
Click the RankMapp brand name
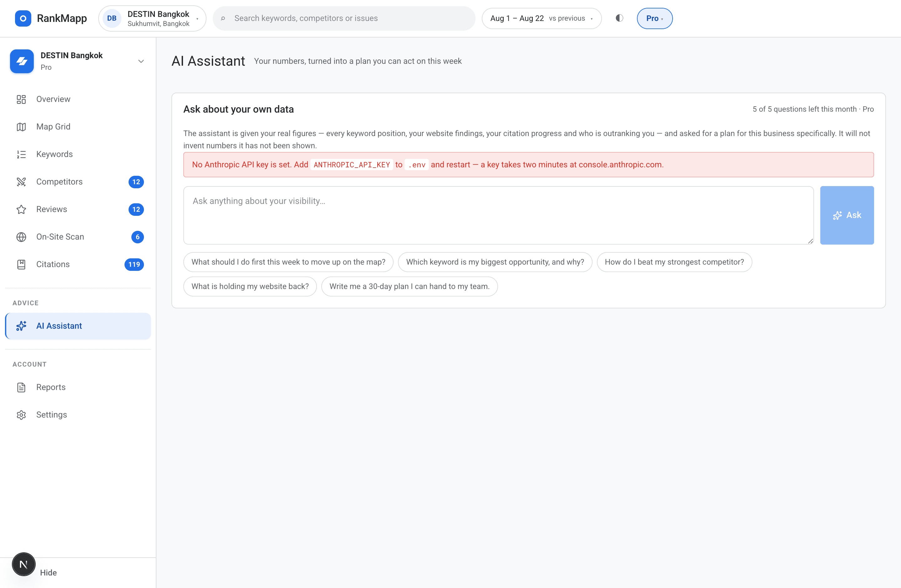[x=62, y=18]
